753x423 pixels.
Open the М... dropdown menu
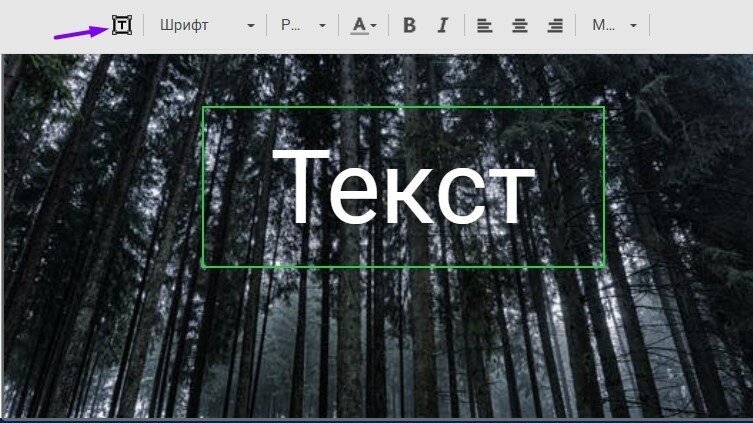(614, 25)
